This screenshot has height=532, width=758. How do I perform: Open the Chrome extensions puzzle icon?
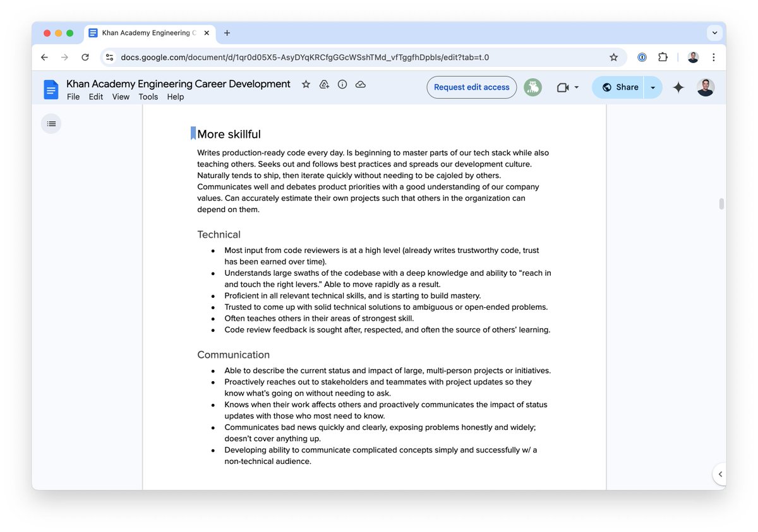point(663,57)
